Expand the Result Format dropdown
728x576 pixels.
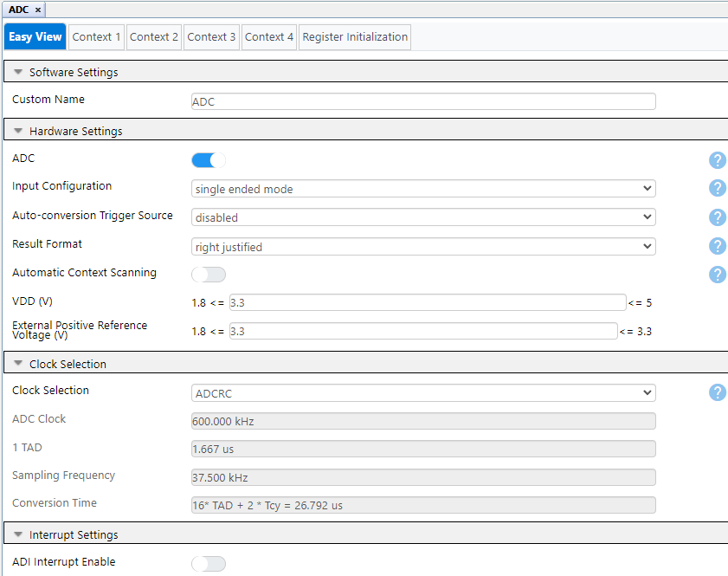coord(422,247)
